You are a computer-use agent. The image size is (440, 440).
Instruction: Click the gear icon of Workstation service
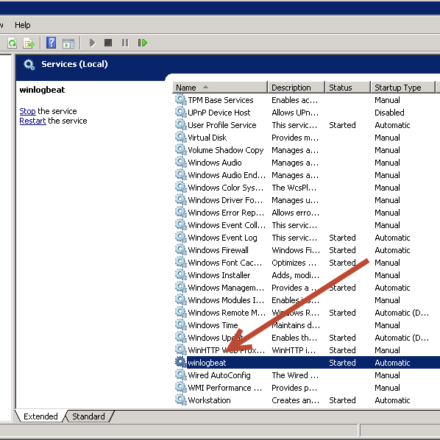click(181, 400)
